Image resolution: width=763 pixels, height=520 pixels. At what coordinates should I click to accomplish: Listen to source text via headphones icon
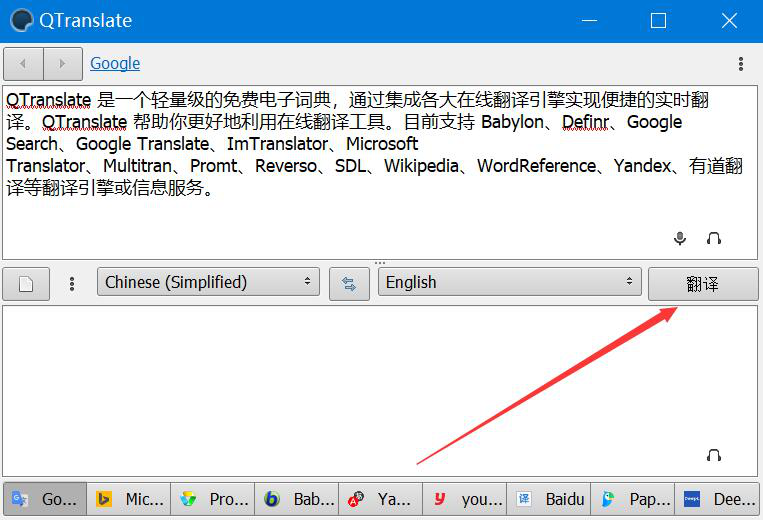click(x=713, y=238)
